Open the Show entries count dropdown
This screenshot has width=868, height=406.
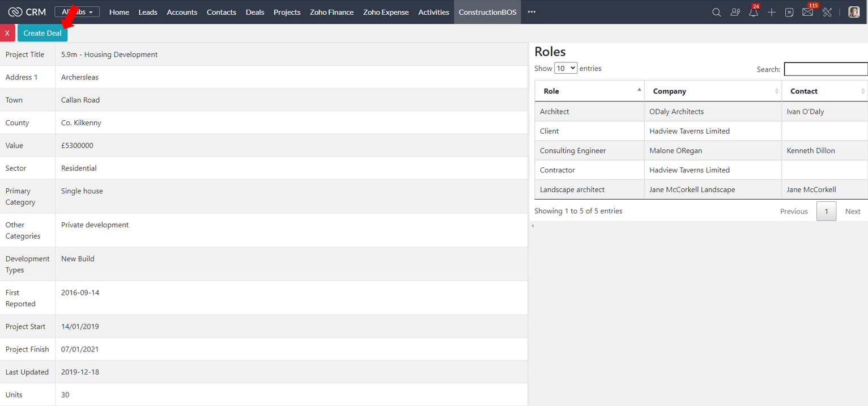(565, 68)
